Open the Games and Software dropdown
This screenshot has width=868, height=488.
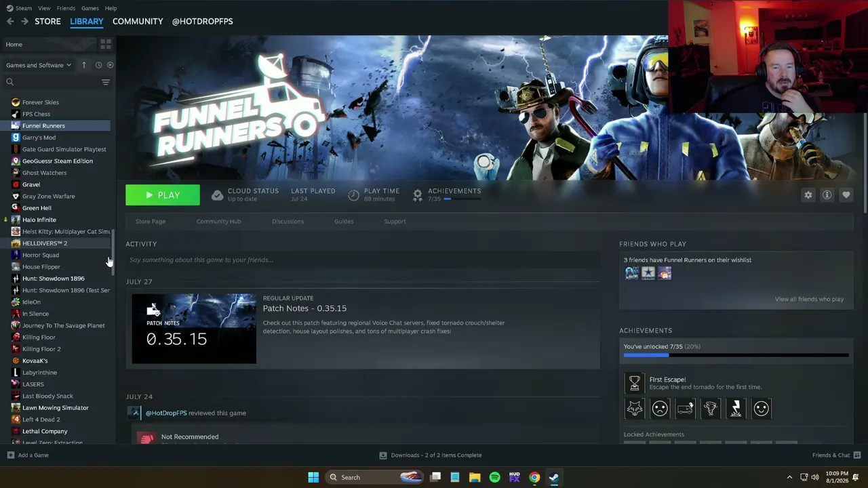pyautogui.click(x=38, y=65)
